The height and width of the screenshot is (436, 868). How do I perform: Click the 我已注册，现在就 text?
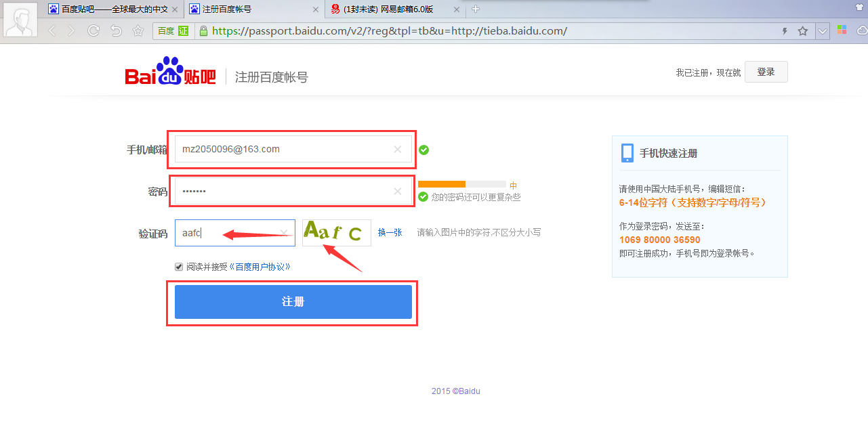pyautogui.click(x=708, y=72)
